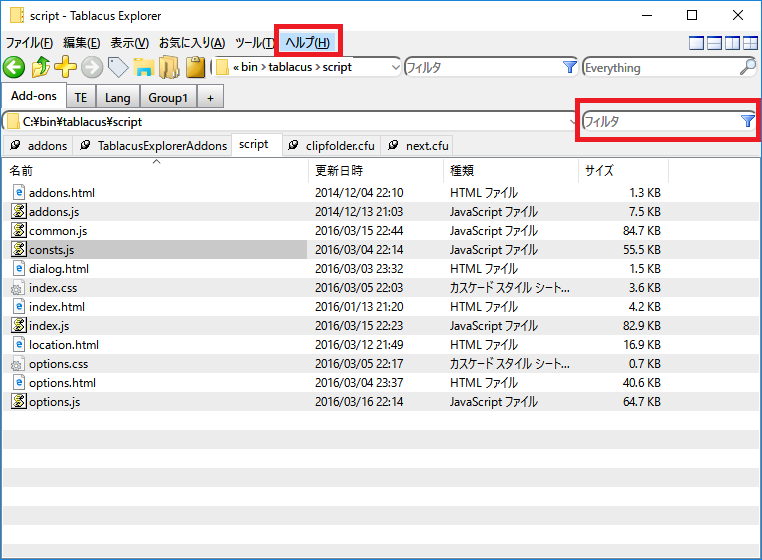Select the TablacusExplorerAddons tab
The width and height of the screenshot is (762, 560).
[153, 146]
